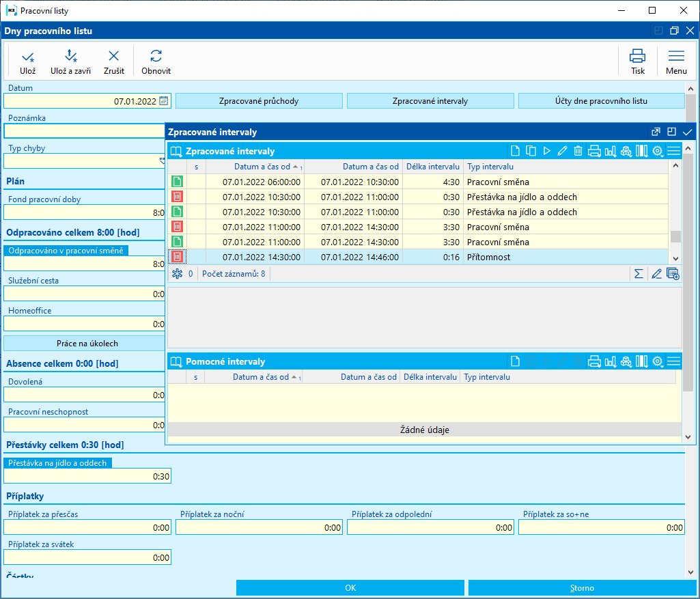This screenshot has height=599, width=700.
Task: Open the hamburger menu of Pomocné intervaly panel
Action: [673, 361]
